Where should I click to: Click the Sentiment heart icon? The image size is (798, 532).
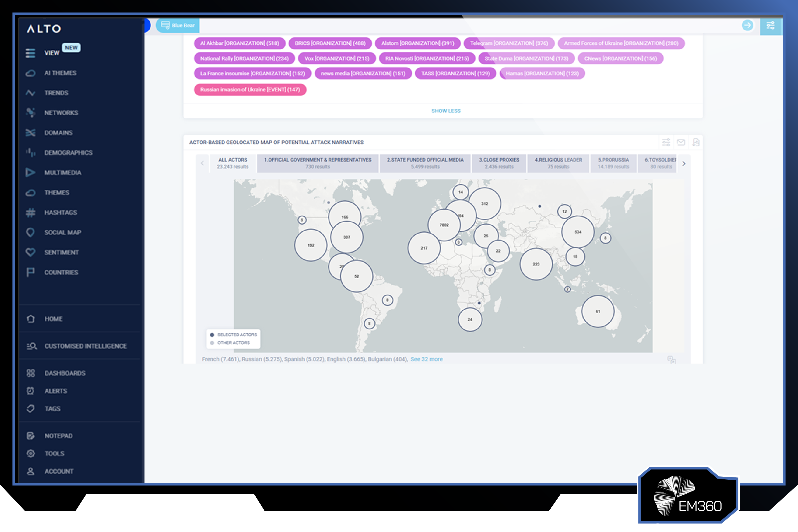pyautogui.click(x=30, y=253)
